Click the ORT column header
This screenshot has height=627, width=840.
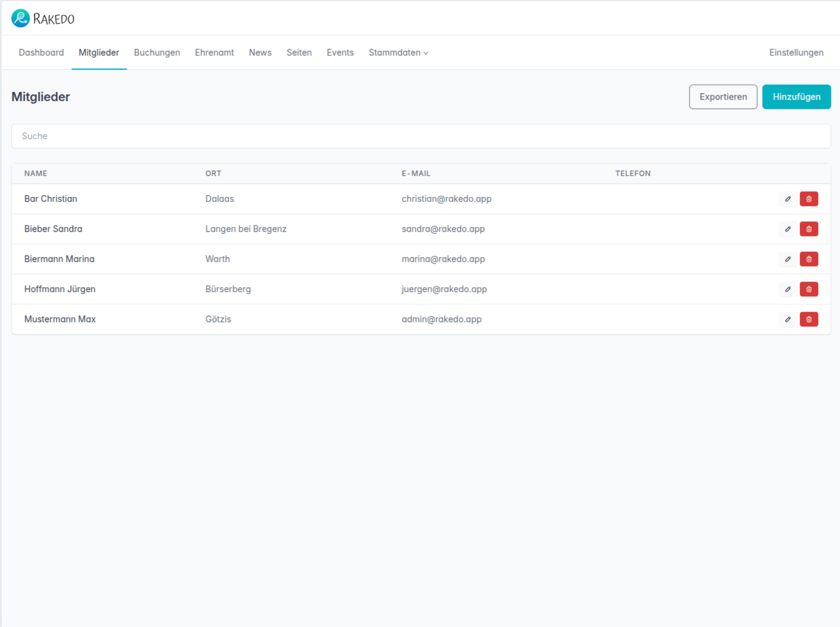coord(214,174)
